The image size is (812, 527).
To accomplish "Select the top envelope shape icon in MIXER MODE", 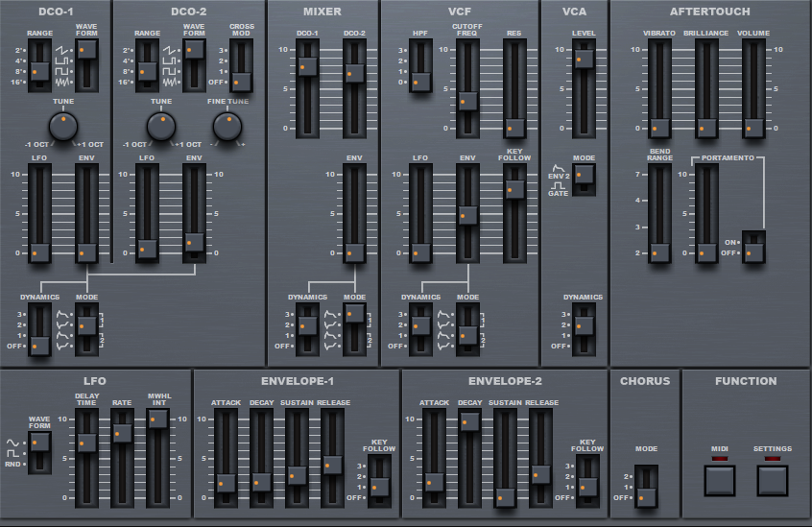I will tap(331, 314).
